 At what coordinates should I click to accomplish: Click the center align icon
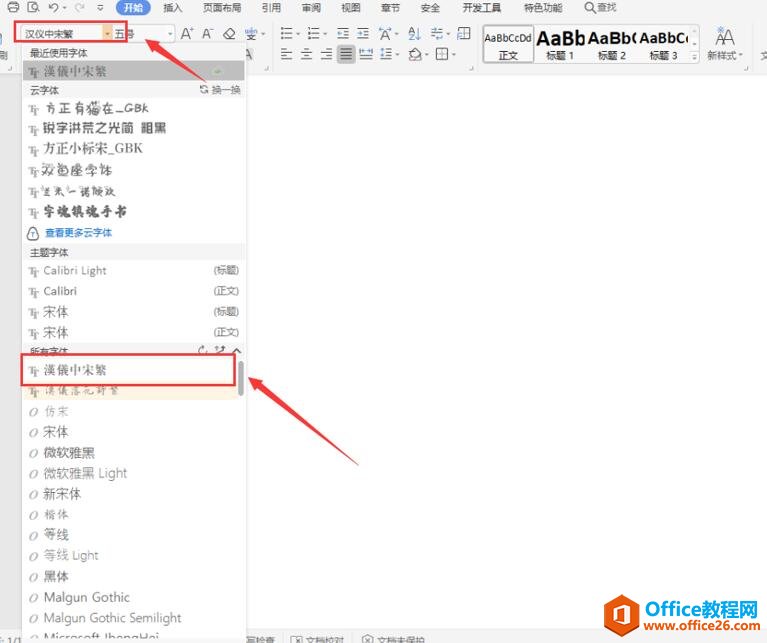point(307,54)
